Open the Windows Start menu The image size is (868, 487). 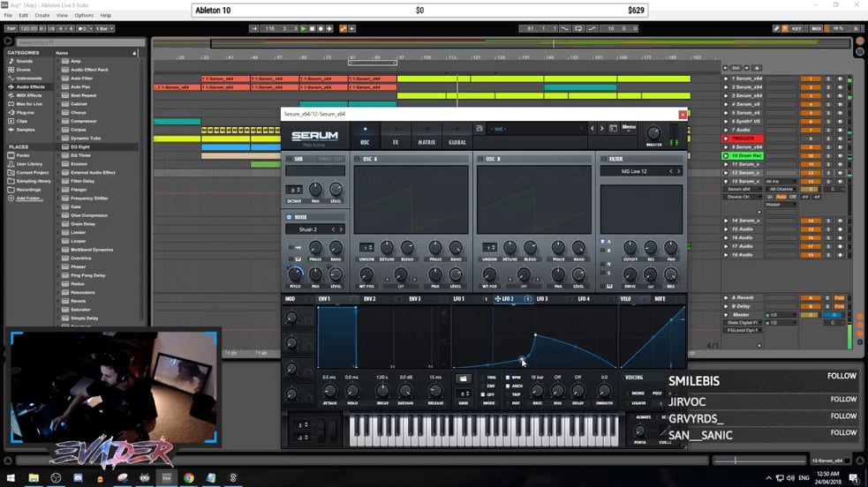tap(11, 477)
